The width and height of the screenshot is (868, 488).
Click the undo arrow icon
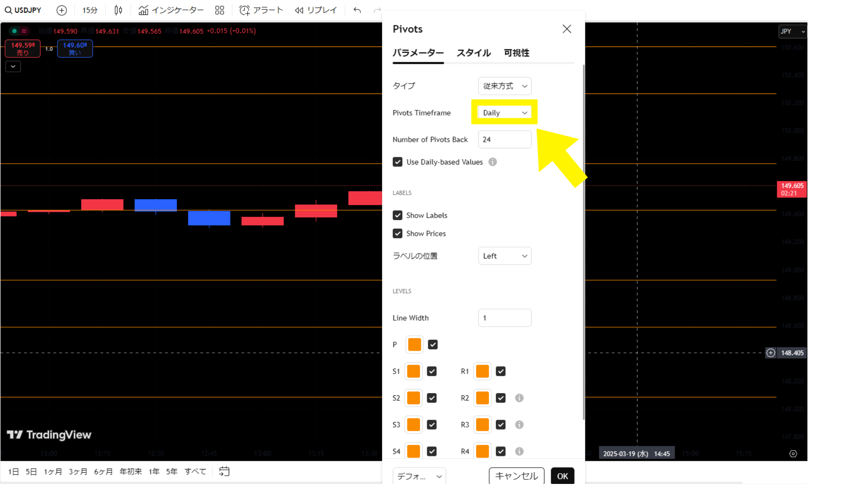point(357,10)
